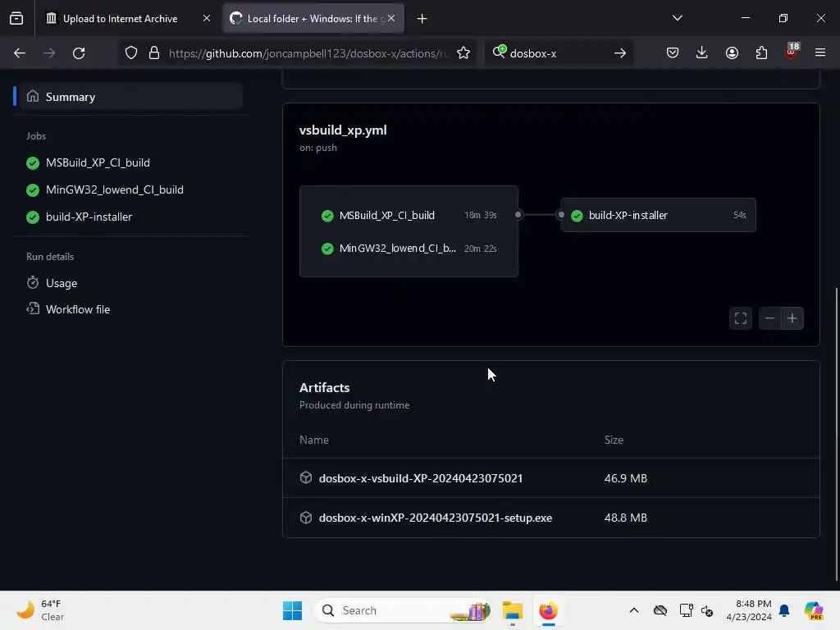Open notifications bell icon
The image size is (840, 630).
784,610
